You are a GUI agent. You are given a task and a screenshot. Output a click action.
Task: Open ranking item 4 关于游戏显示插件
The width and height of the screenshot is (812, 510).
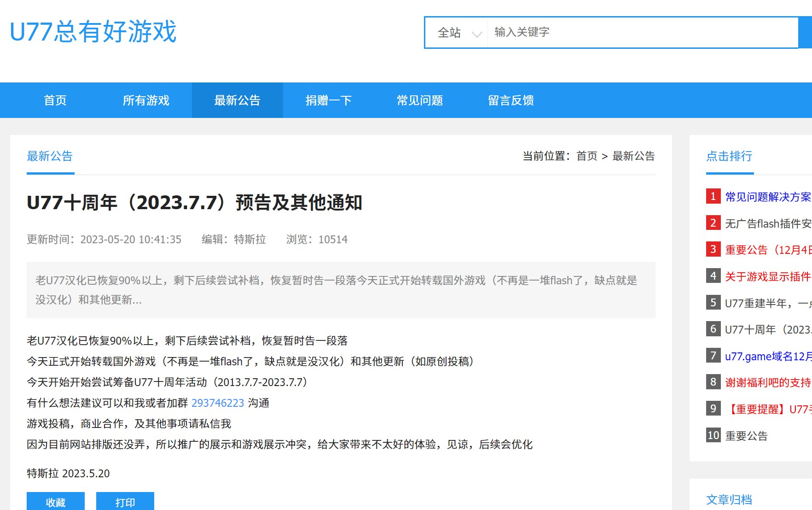pyautogui.click(x=768, y=277)
